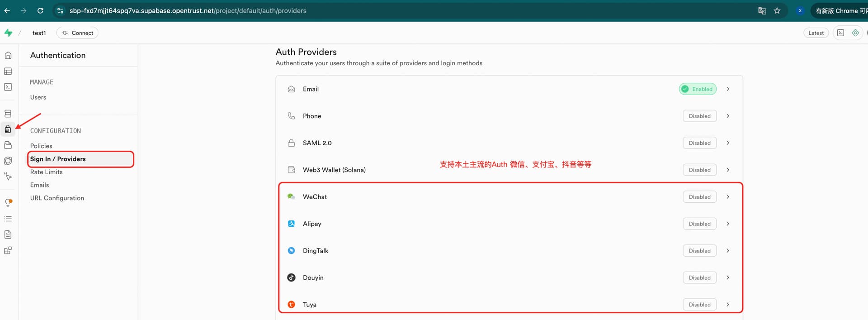Click the Chrome update available button
This screenshot has height=320, width=868.
pyautogui.click(x=840, y=10)
